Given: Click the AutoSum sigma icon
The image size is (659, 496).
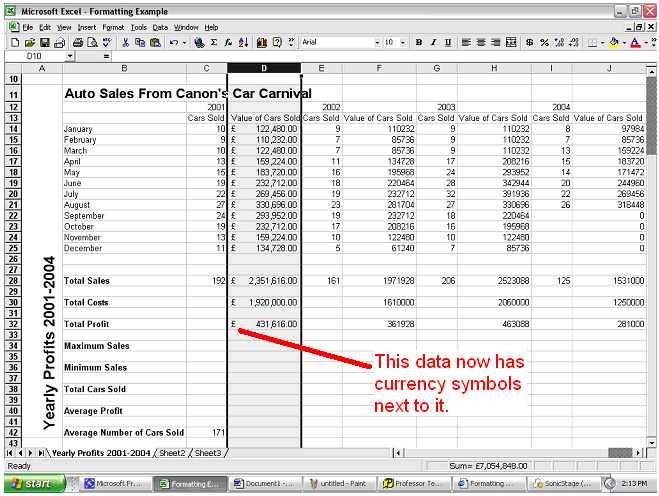Looking at the screenshot, I should [x=214, y=43].
